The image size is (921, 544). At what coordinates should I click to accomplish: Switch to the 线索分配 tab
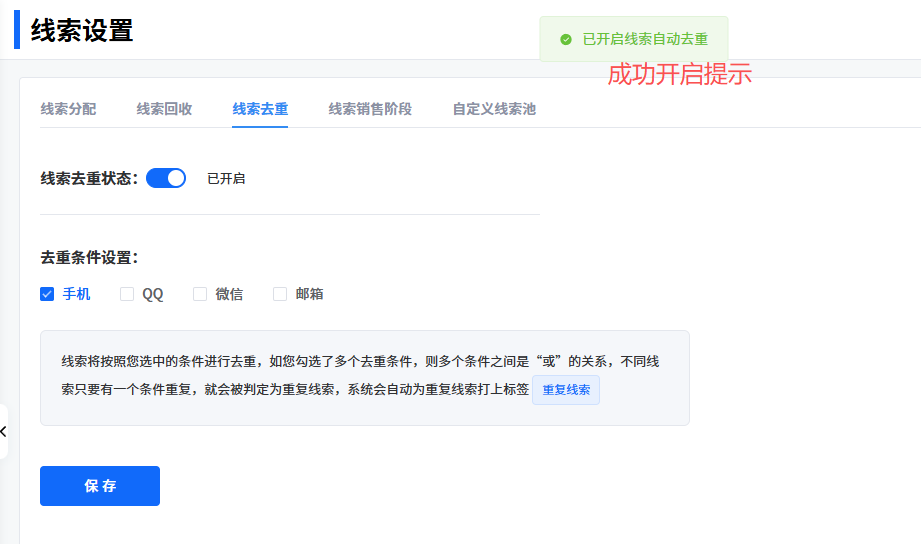click(68, 109)
